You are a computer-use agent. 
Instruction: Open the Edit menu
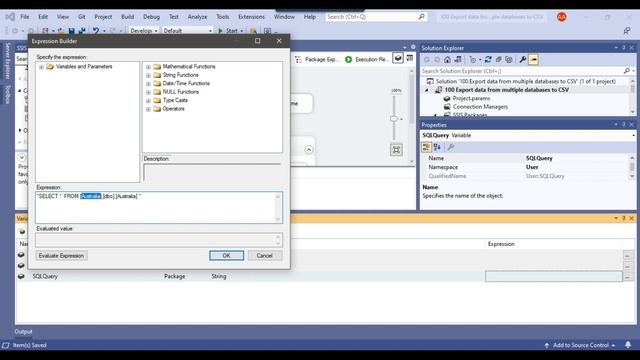click(43, 17)
